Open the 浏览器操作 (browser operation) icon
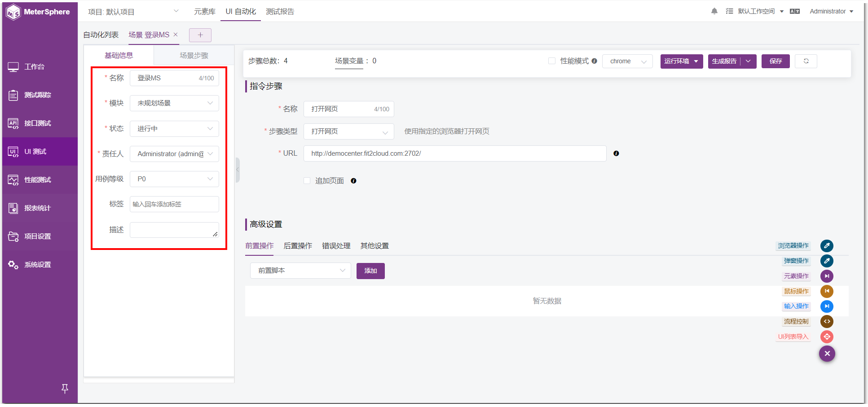 827,245
